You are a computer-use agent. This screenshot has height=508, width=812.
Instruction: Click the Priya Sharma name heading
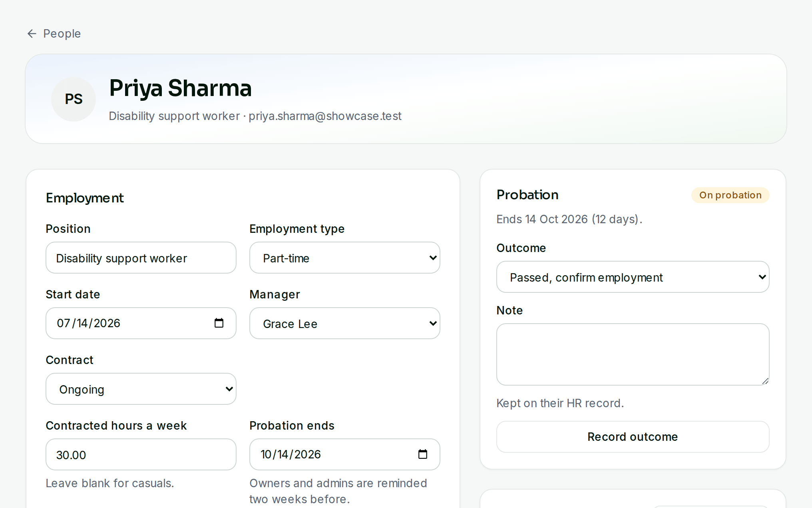tap(181, 88)
